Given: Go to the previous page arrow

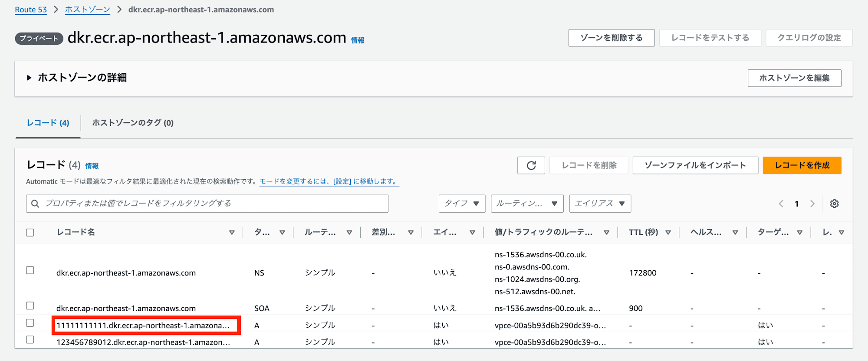Looking at the screenshot, I should click(781, 203).
